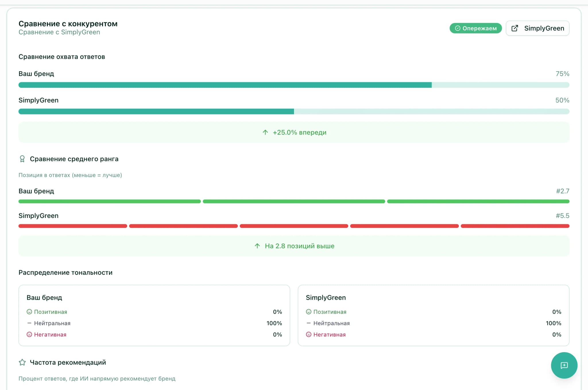Open the floating chat feedback button
This screenshot has width=588, height=390.
click(564, 365)
